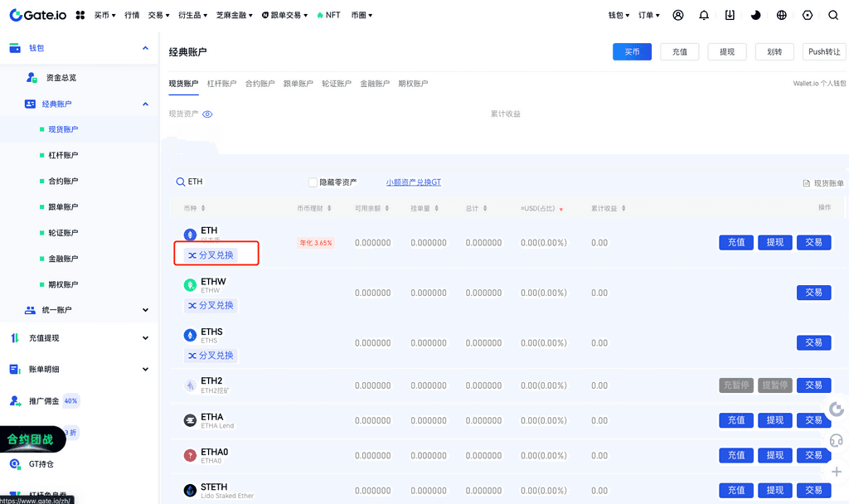Click the wallet icon in sidebar
This screenshot has height=504, width=849.
[x=15, y=47]
